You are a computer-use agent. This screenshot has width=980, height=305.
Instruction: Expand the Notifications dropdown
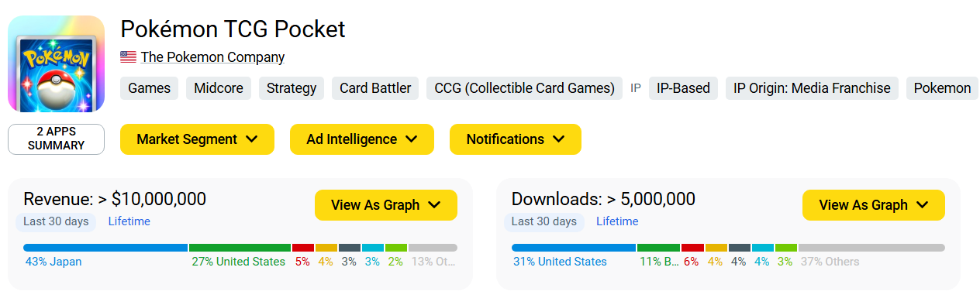[x=516, y=139]
